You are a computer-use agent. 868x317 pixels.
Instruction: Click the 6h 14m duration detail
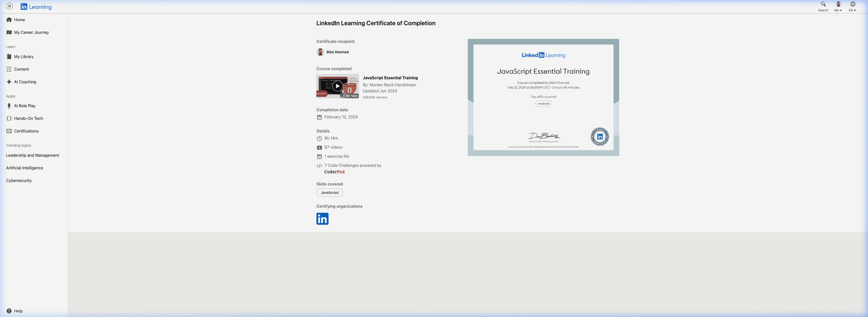[x=331, y=138]
